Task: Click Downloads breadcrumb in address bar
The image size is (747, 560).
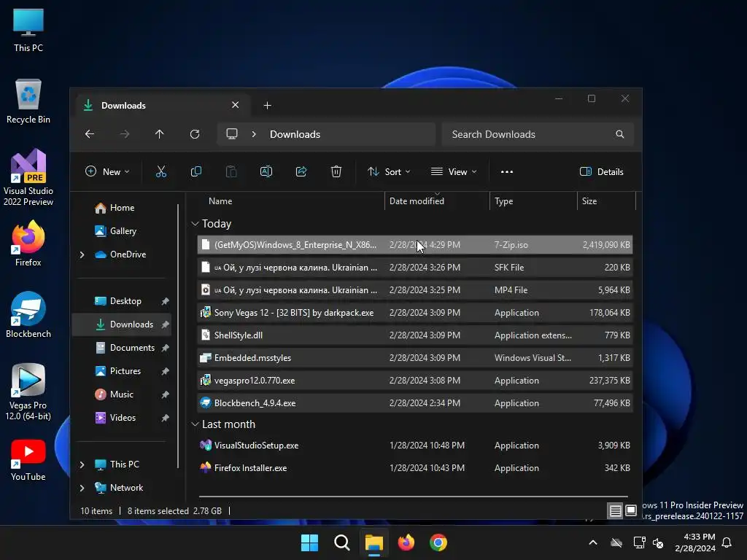Action: point(295,134)
